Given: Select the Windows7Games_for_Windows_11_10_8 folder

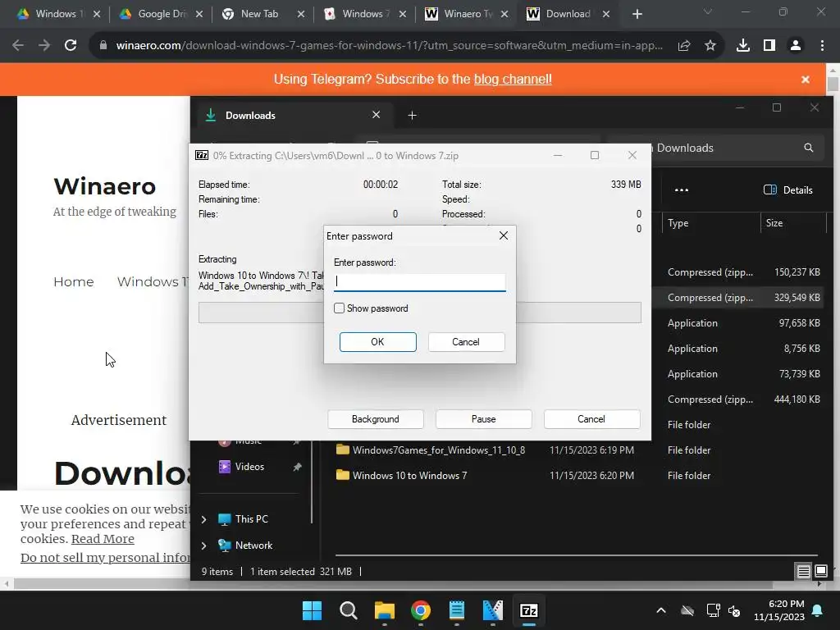Looking at the screenshot, I should (x=438, y=450).
